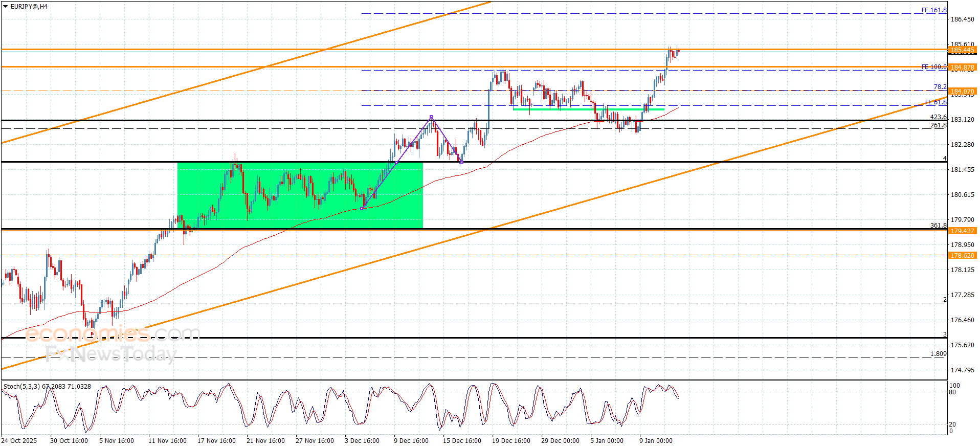Click the 21 Nov 16:00 date label
This screenshot has width=980, height=447.
tap(265, 441)
